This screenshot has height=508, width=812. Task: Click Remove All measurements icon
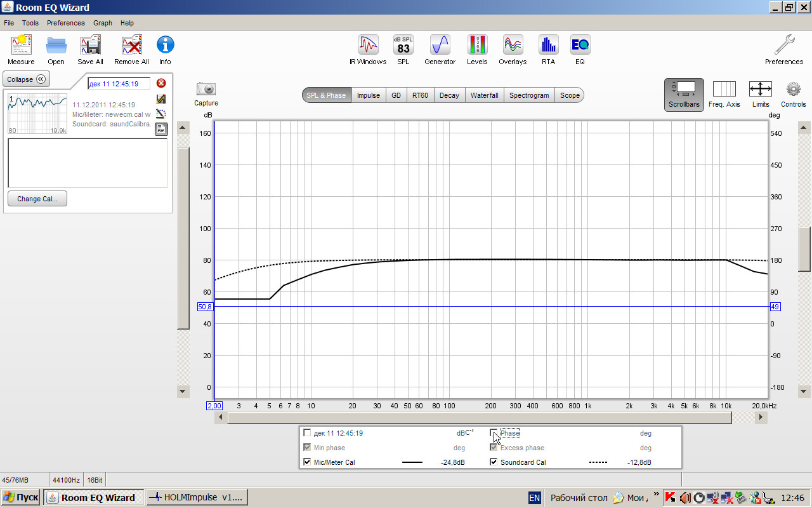click(131, 46)
